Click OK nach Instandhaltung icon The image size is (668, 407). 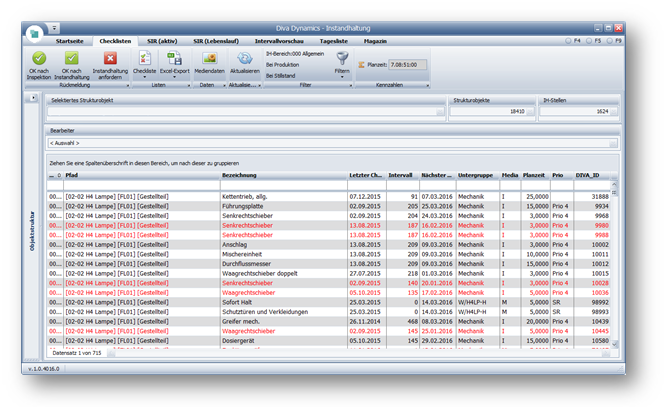click(71, 59)
